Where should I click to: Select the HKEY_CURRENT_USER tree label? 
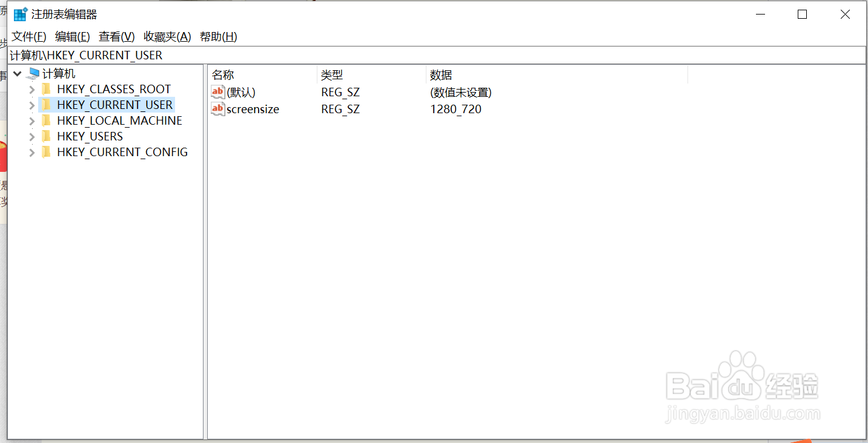[115, 105]
